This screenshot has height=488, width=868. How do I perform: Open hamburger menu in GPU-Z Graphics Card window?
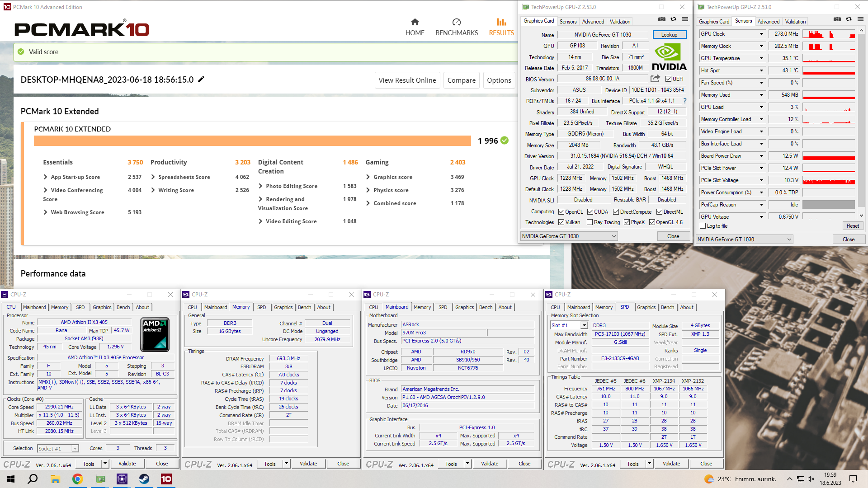[x=685, y=19]
